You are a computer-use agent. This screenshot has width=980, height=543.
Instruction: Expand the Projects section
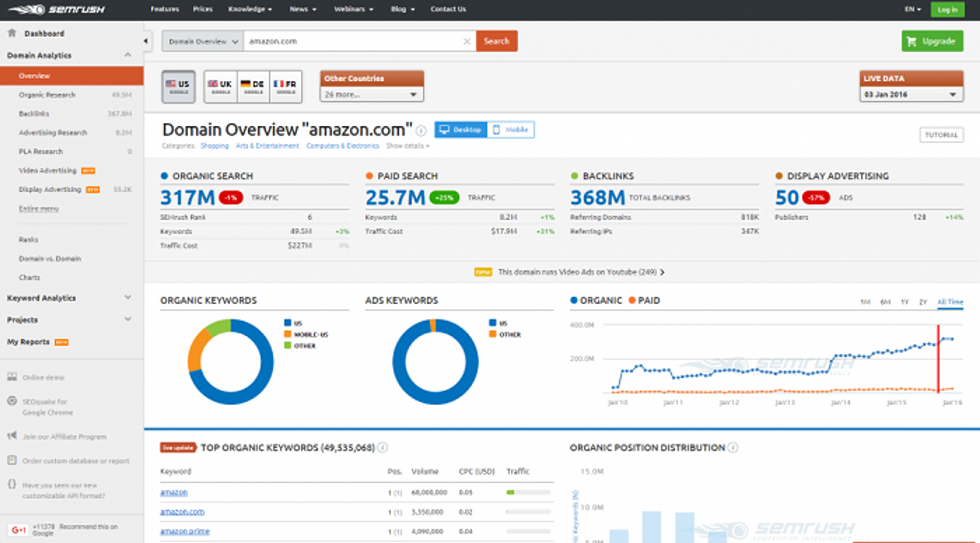[x=128, y=319]
